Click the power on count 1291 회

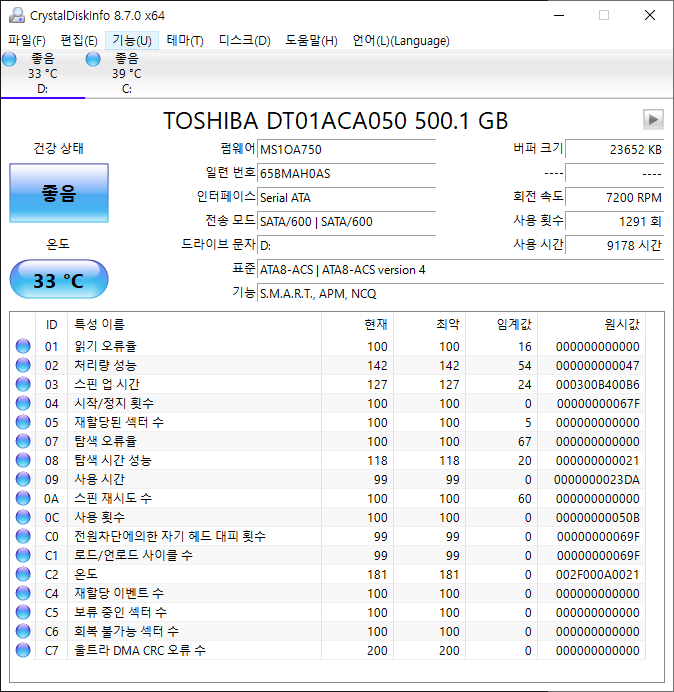[614, 221]
